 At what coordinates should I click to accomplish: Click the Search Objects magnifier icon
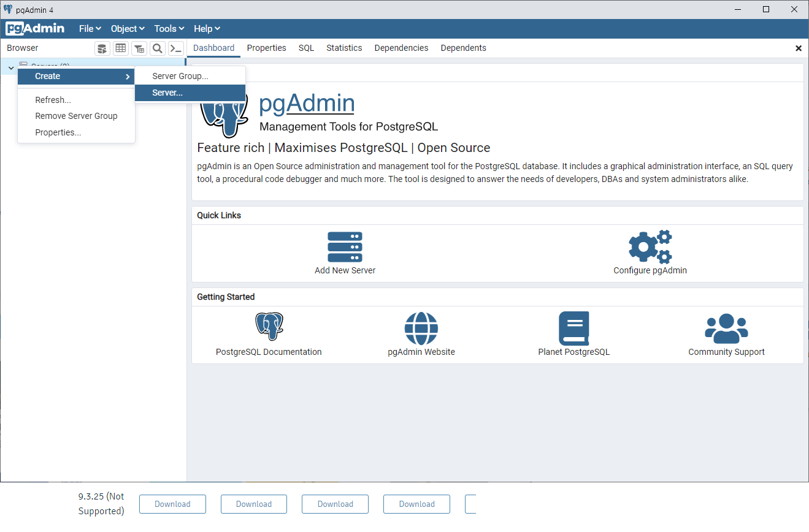pos(158,48)
